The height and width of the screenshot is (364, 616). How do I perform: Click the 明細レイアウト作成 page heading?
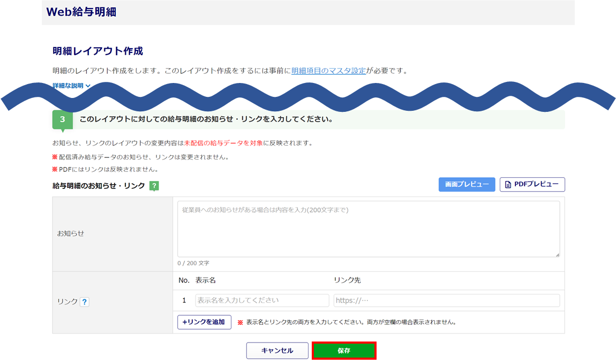[x=97, y=51]
